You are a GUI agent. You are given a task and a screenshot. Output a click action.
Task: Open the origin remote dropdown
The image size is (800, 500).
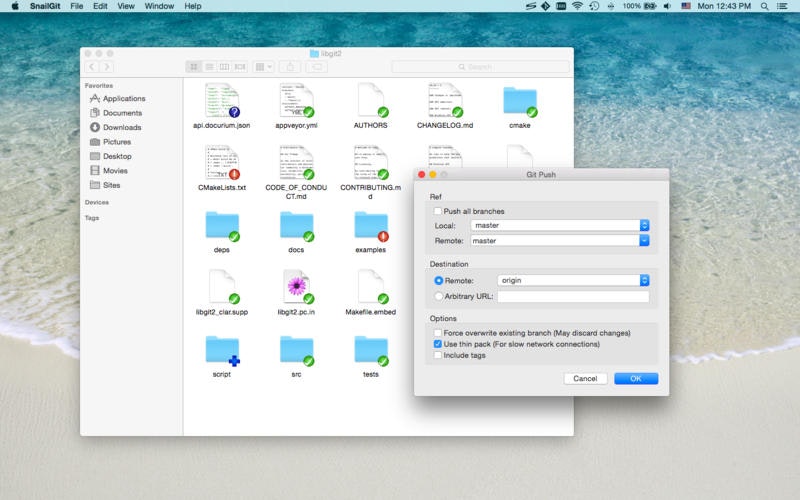[x=573, y=280]
